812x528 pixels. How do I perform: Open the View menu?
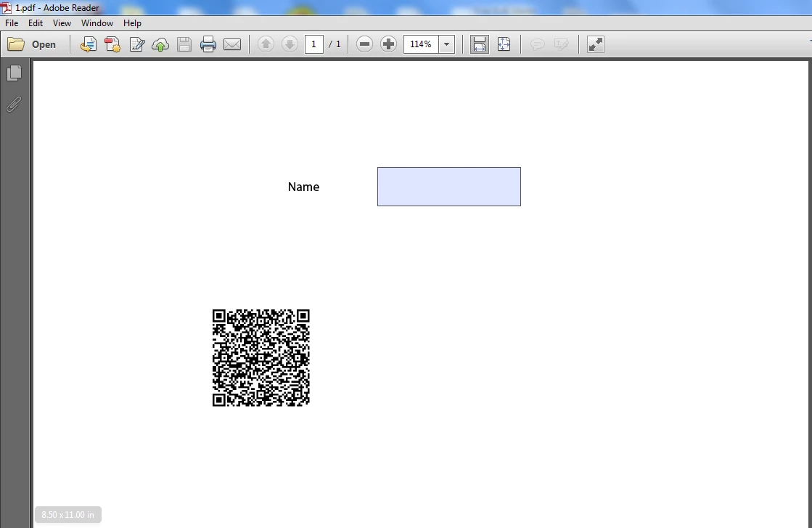[62, 23]
